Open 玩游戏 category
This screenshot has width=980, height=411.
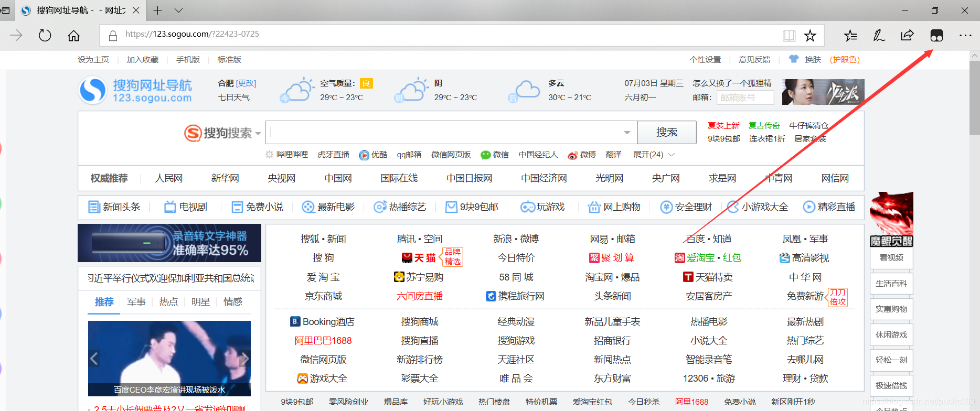(542, 207)
